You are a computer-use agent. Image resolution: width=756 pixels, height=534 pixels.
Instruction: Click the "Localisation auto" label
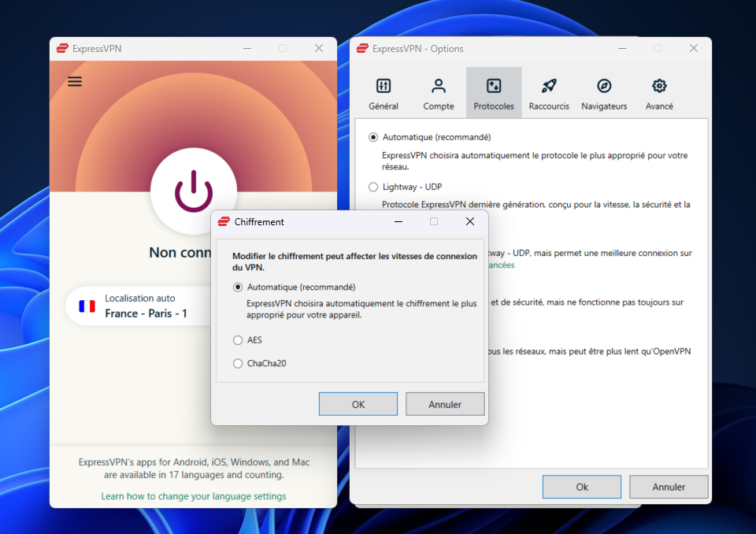click(x=140, y=299)
